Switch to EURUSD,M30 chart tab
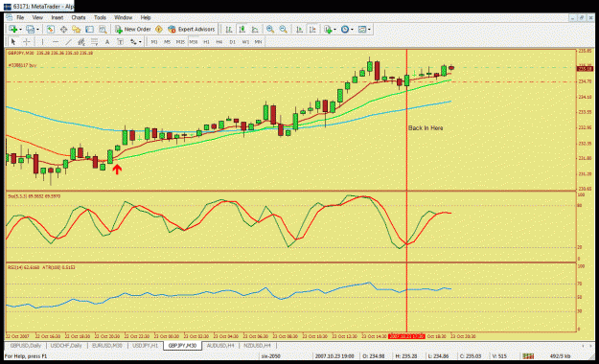The image size is (599, 364). [107, 345]
